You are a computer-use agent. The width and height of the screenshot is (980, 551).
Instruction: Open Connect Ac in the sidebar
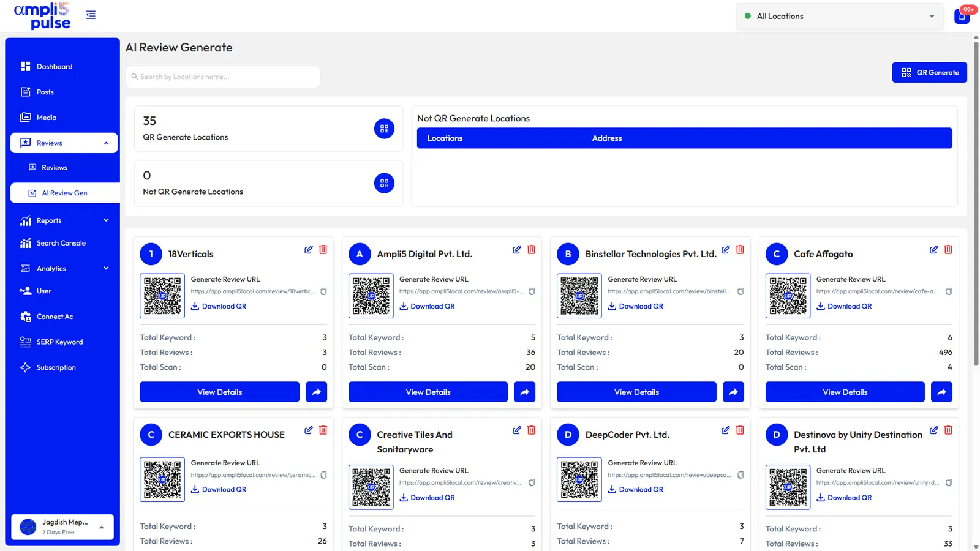pyautogui.click(x=55, y=317)
